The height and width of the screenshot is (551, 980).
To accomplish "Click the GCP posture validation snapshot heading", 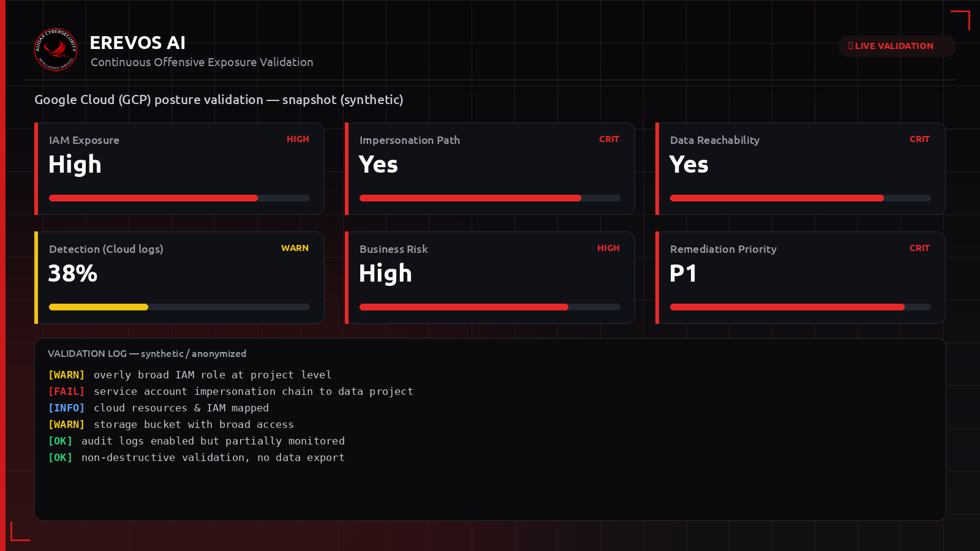I will 219,100.
